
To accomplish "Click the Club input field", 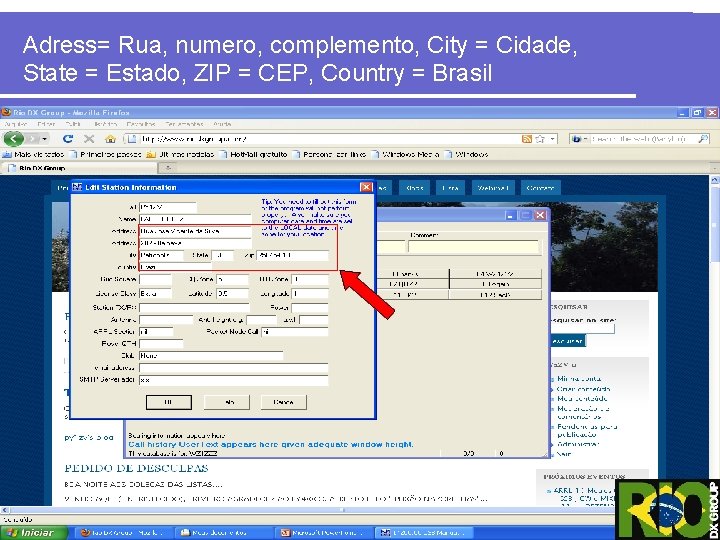I will tap(211, 355).
